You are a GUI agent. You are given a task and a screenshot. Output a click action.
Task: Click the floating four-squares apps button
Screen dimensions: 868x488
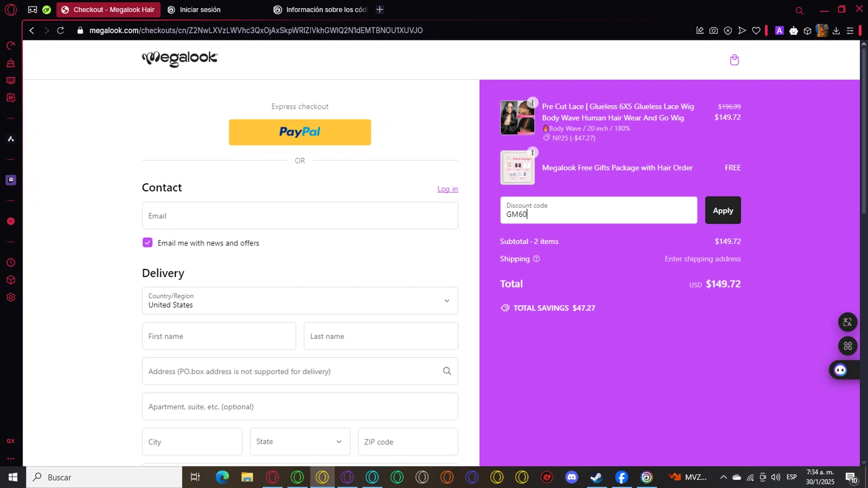coord(848,346)
